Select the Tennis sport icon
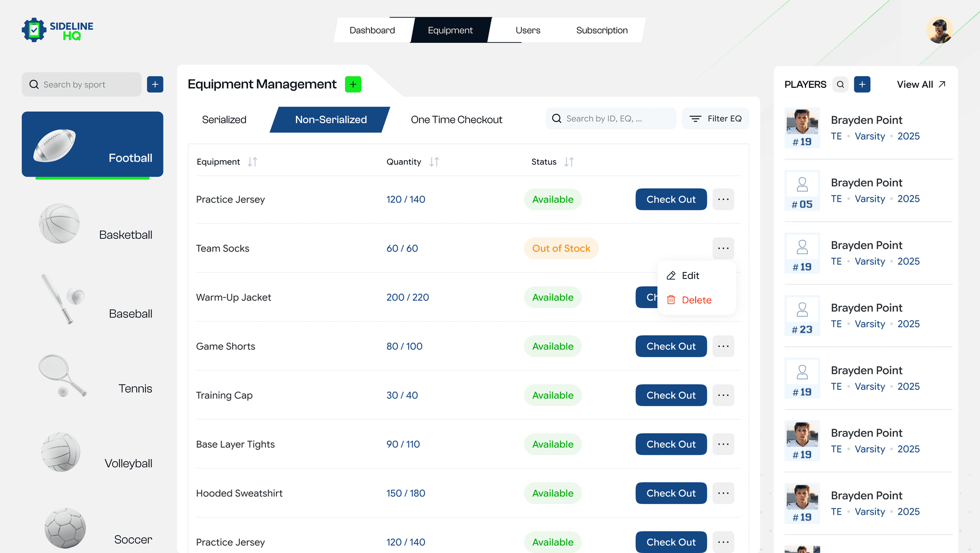The image size is (980, 553). [62, 376]
